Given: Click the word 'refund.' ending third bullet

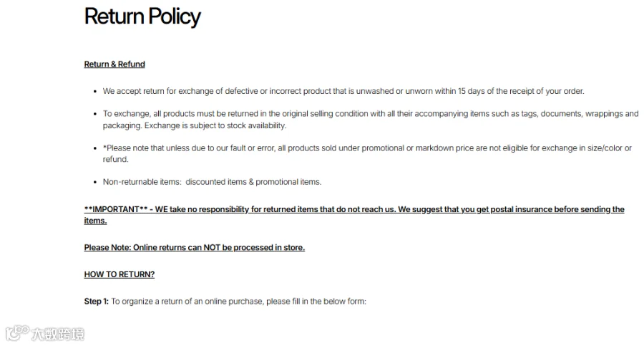Looking at the screenshot, I should 115,160.
